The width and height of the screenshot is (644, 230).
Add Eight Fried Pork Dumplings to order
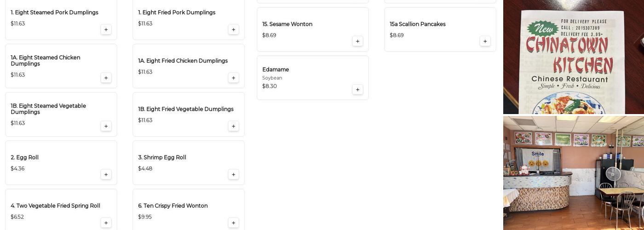pos(233,30)
